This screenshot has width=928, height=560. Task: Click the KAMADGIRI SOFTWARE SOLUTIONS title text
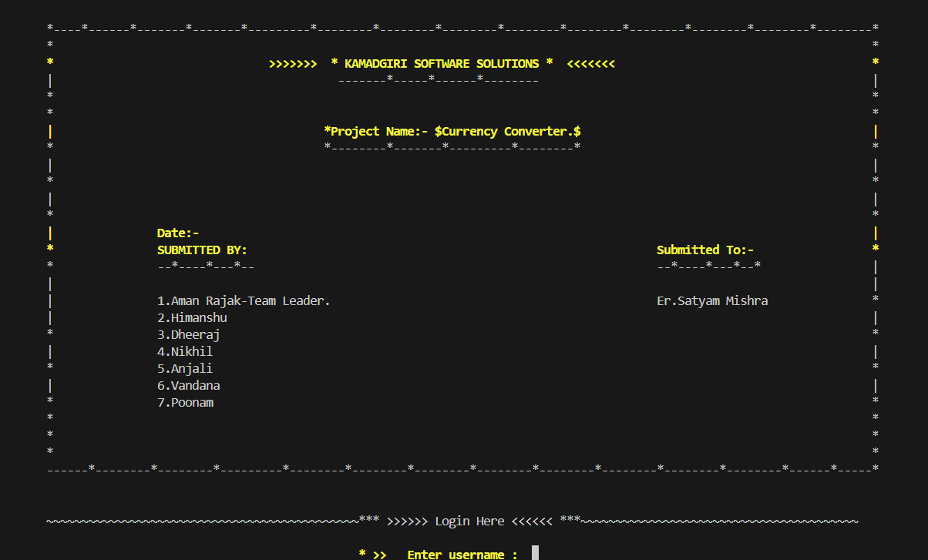click(x=442, y=64)
